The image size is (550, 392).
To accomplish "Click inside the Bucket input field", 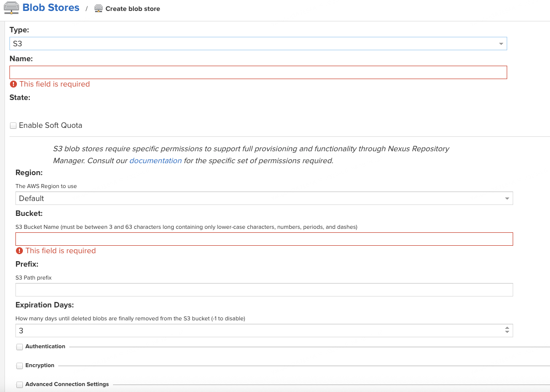I will (x=264, y=239).
